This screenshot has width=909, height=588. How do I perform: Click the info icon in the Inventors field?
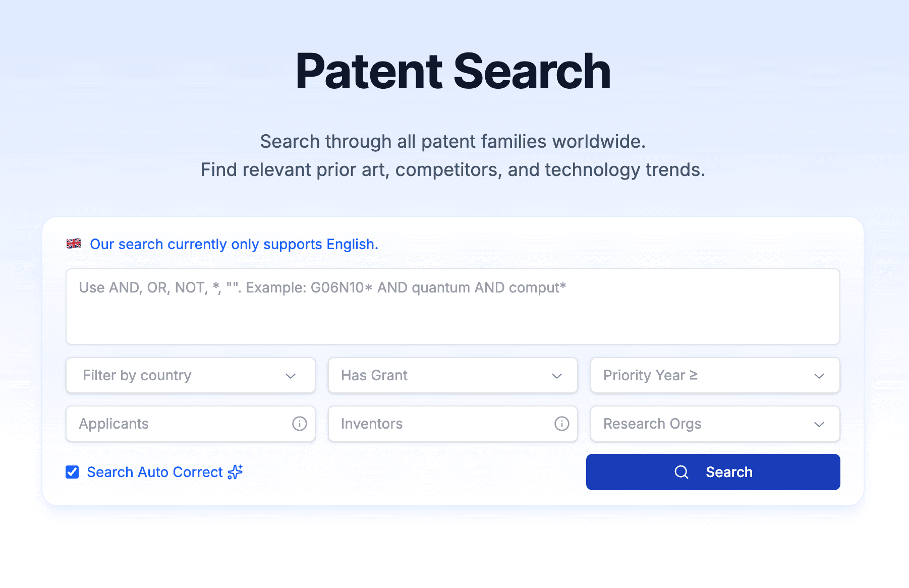(561, 424)
